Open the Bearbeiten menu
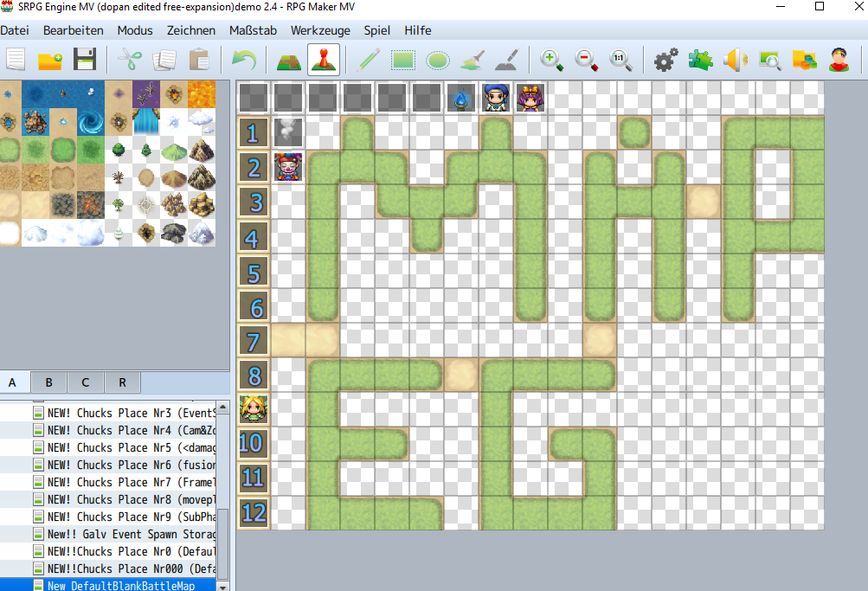The image size is (868, 591). point(73,30)
